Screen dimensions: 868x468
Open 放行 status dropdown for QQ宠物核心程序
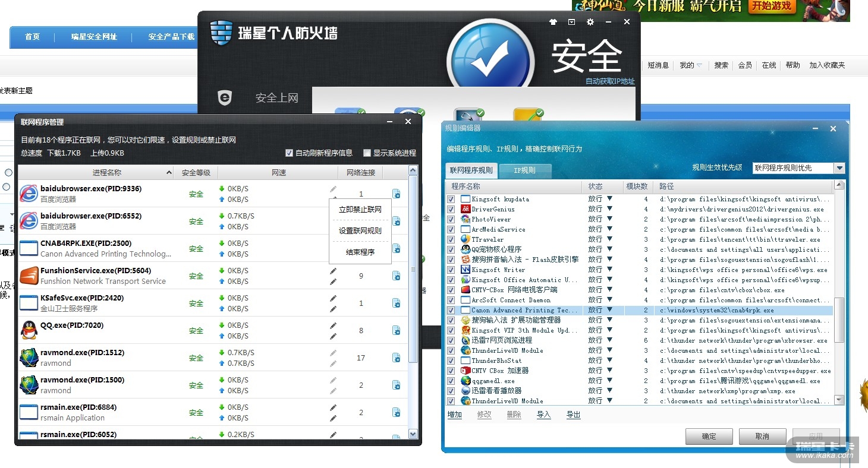click(609, 249)
